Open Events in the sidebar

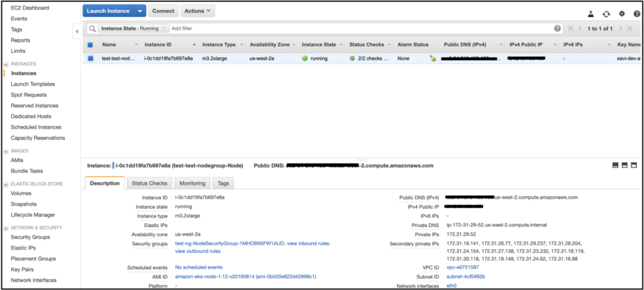(19, 18)
